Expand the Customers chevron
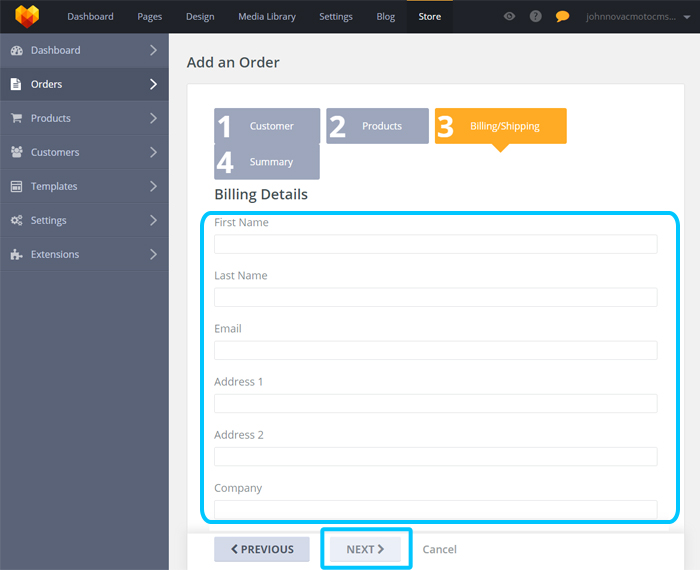Viewport: 700px width, 570px height. pos(154,152)
